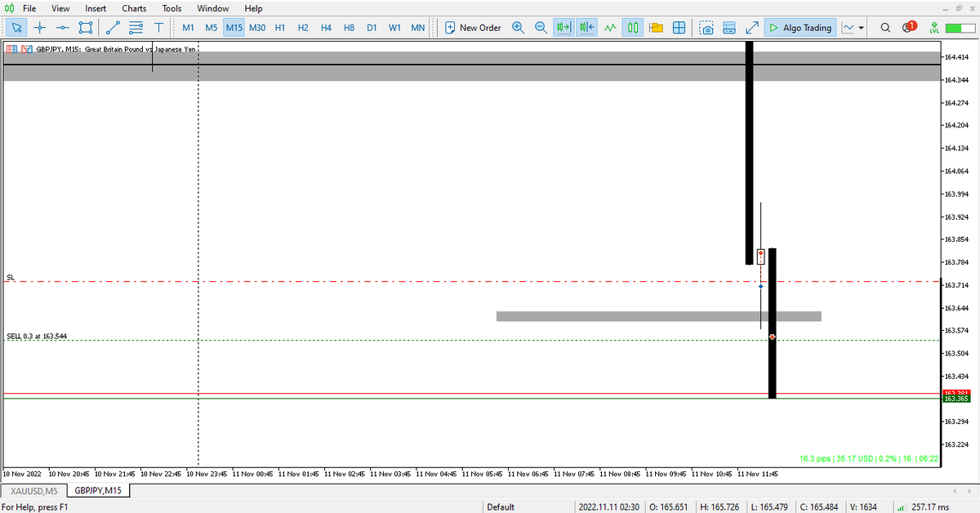980x513 pixels.
Task: Toggle chart shift from right edge
Action: [586, 27]
